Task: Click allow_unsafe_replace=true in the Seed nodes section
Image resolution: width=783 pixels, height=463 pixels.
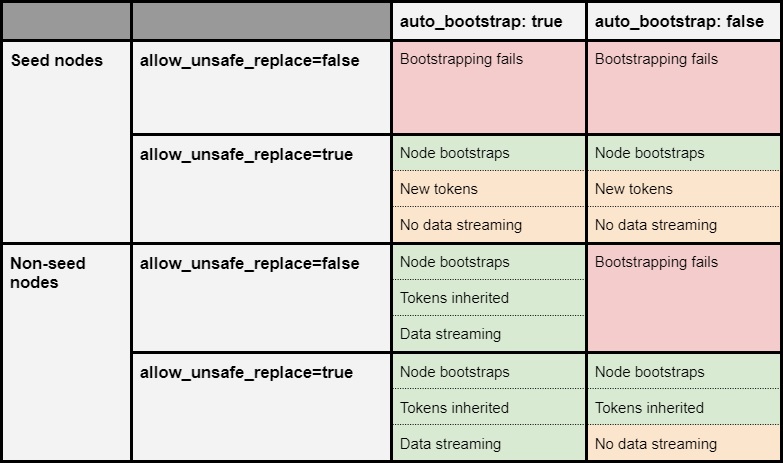Action: coord(246,154)
